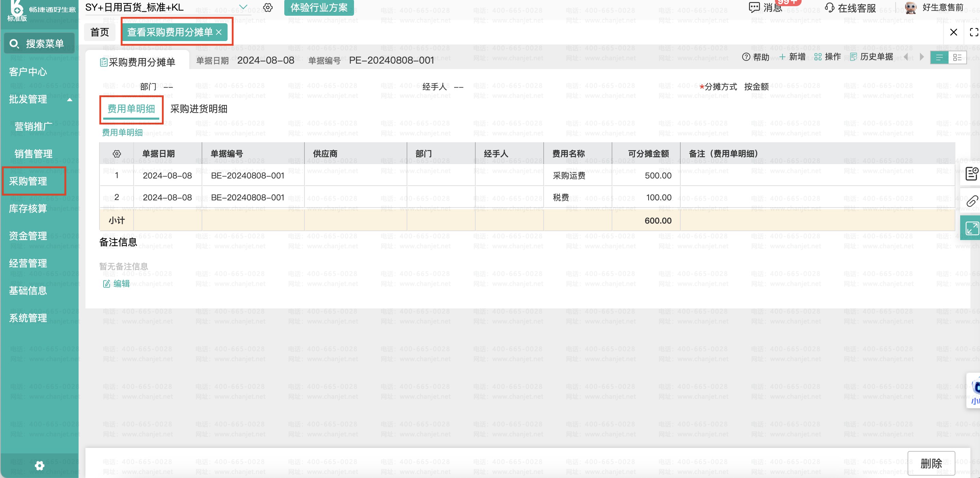This screenshot has width=980, height=478.
Task: Select the 费用单明细 tab
Action: 131,109
